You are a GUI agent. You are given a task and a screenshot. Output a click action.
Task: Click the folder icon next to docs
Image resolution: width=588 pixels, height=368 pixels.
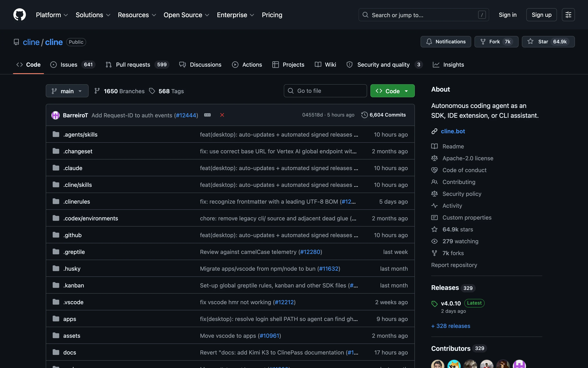[x=56, y=352]
